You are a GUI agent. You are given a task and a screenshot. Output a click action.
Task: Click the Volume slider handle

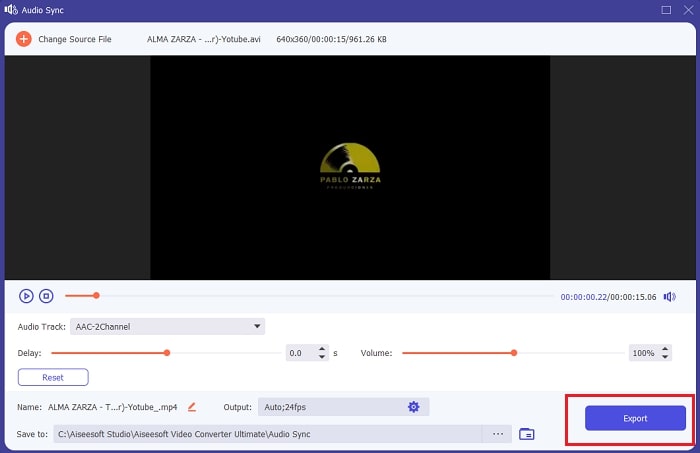(514, 353)
